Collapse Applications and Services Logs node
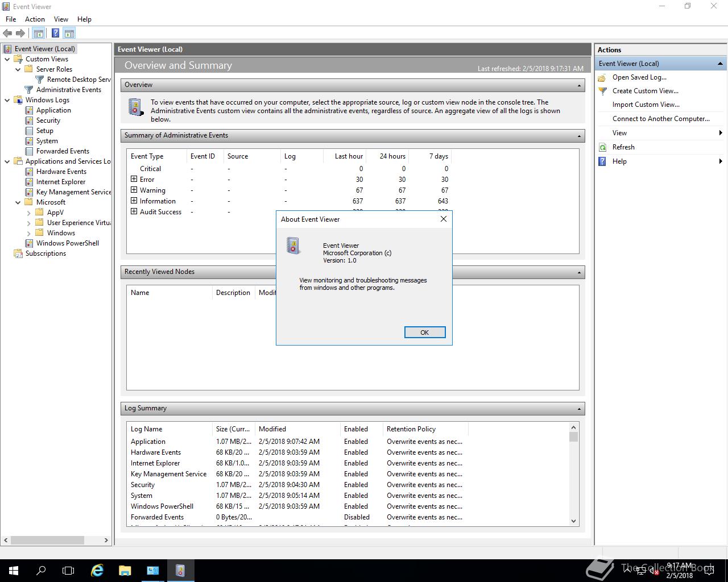728x582 pixels. (x=7, y=161)
